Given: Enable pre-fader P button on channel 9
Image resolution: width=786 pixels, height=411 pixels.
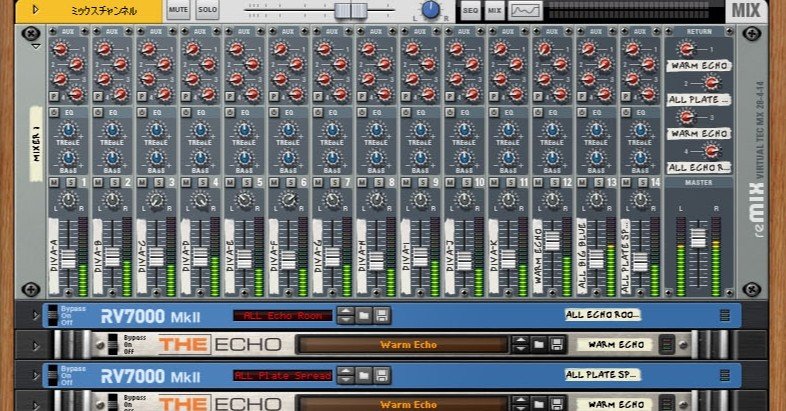Looking at the screenshot, I should point(406,96).
